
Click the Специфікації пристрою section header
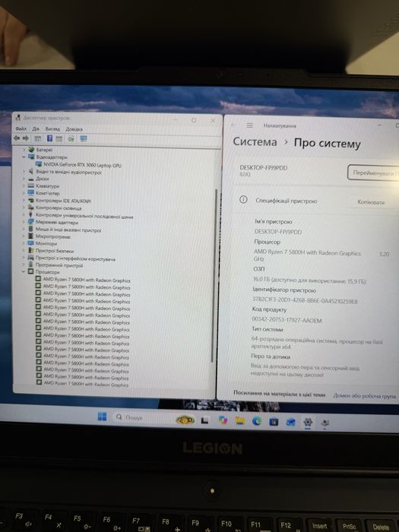point(286,201)
